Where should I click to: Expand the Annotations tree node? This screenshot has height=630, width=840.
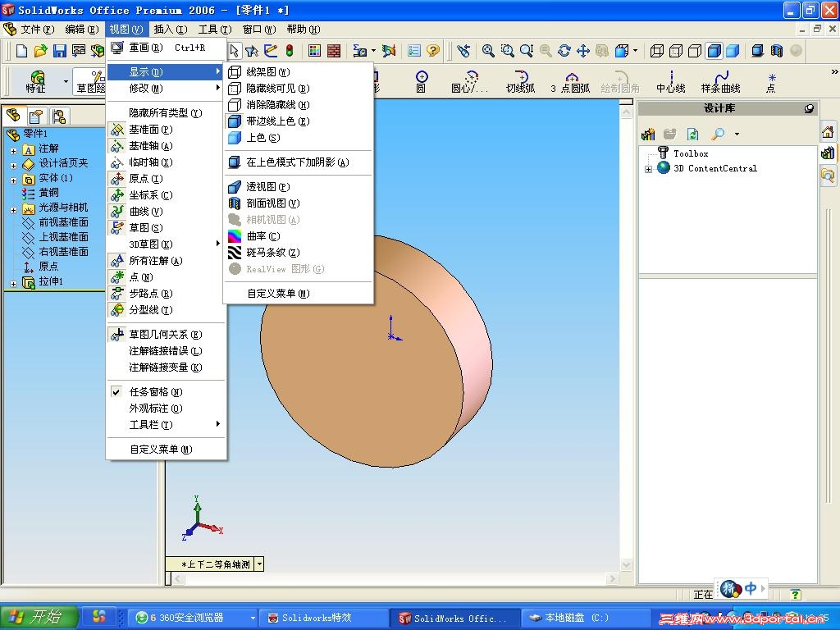tap(13, 151)
